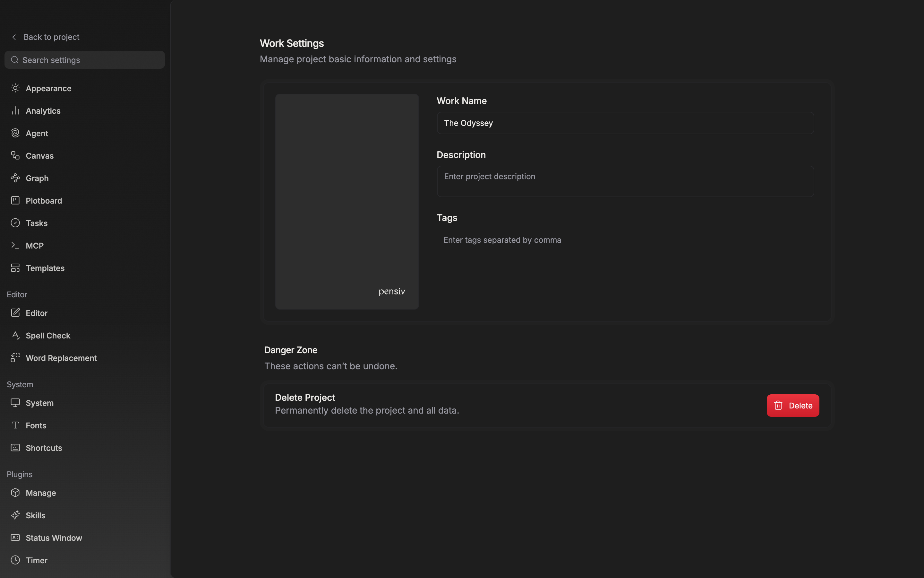Click the Timer clock icon
The width and height of the screenshot is (924, 578).
pos(15,560)
